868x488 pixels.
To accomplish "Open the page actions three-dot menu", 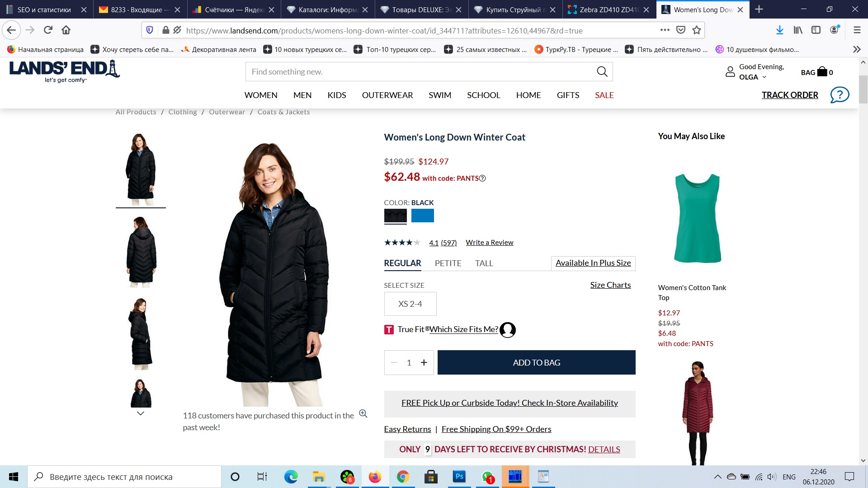I will (665, 30).
